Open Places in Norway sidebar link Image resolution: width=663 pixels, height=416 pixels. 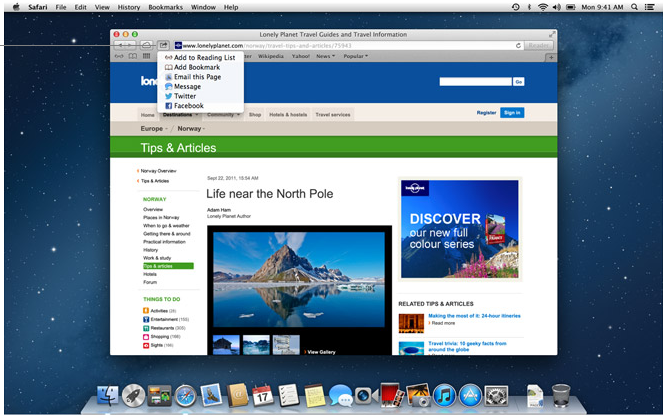click(x=161, y=217)
